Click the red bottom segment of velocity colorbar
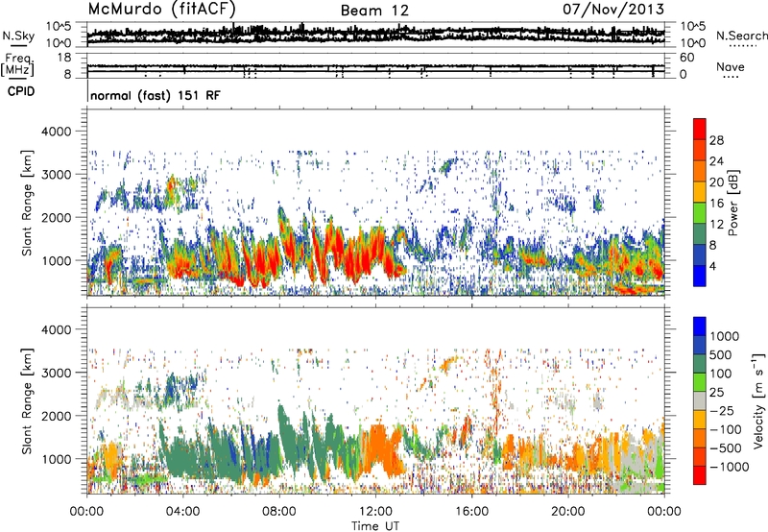768x532 pixels. pos(700,475)
